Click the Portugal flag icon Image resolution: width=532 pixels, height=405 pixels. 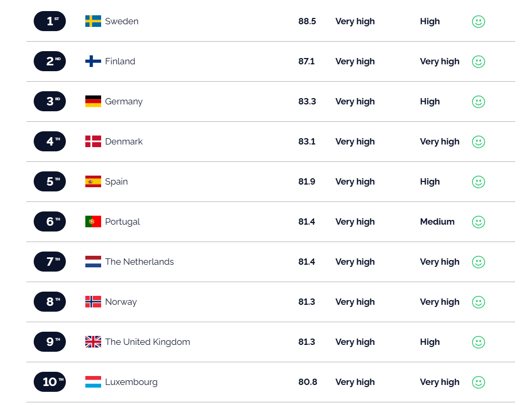pos(93,221)
